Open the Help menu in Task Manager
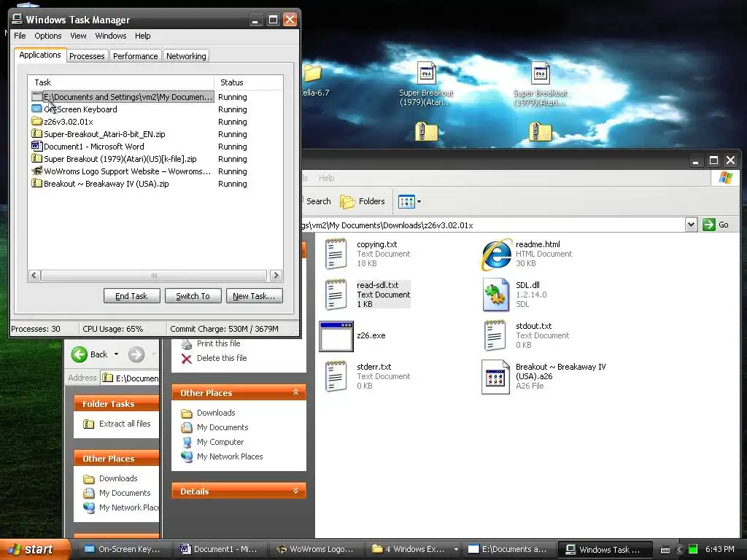Image resolution: width=747 pixels, height=560 pixels. tap(142, 36)
